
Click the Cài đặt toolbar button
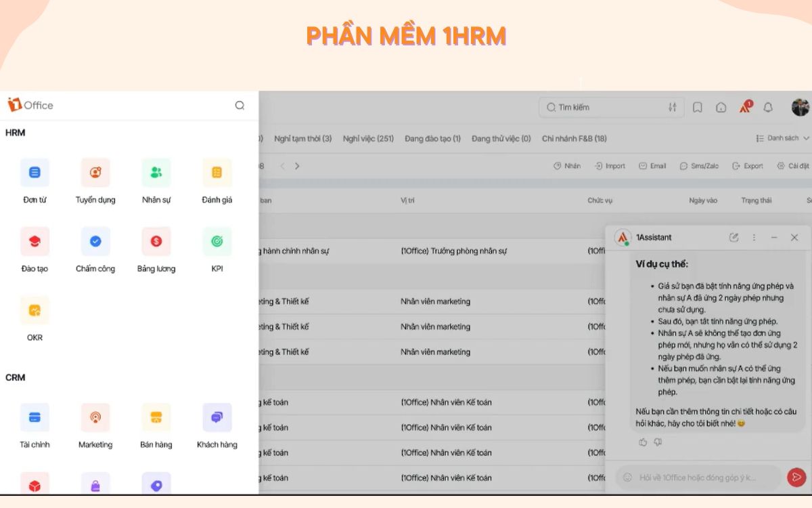[x=792, y=166]
